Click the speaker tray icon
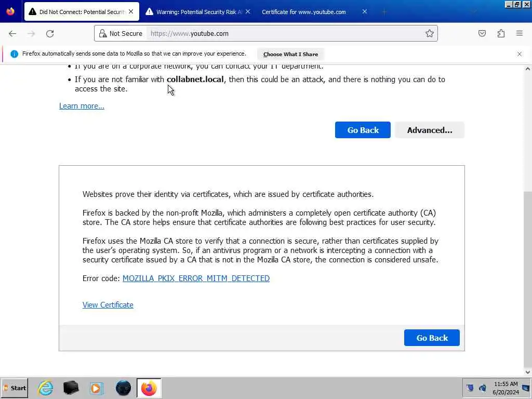This screenshot has width=532, height=399. pyautogui.click(x=483, y=388)
